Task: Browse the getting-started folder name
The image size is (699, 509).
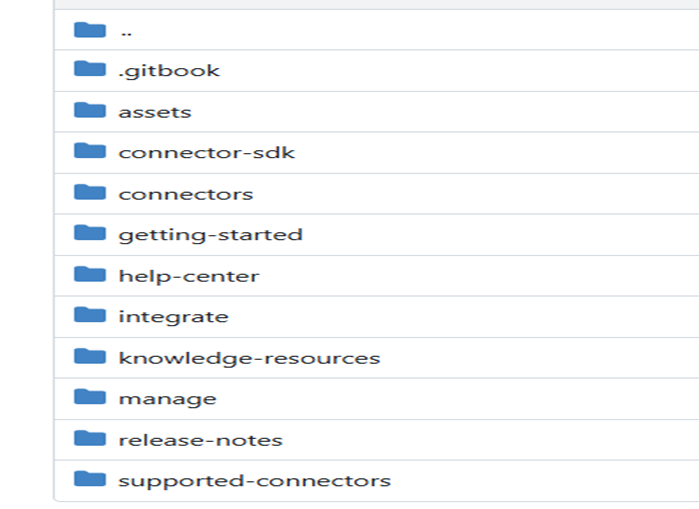Action: point(210,235)
